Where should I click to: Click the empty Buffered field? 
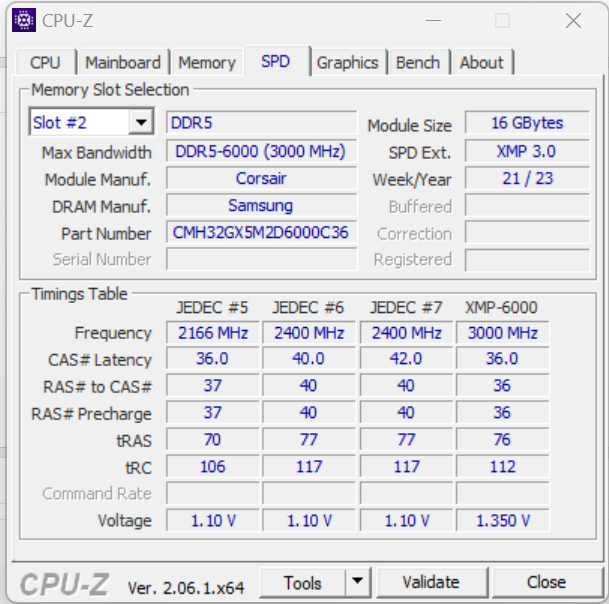(x=527, y=205)
